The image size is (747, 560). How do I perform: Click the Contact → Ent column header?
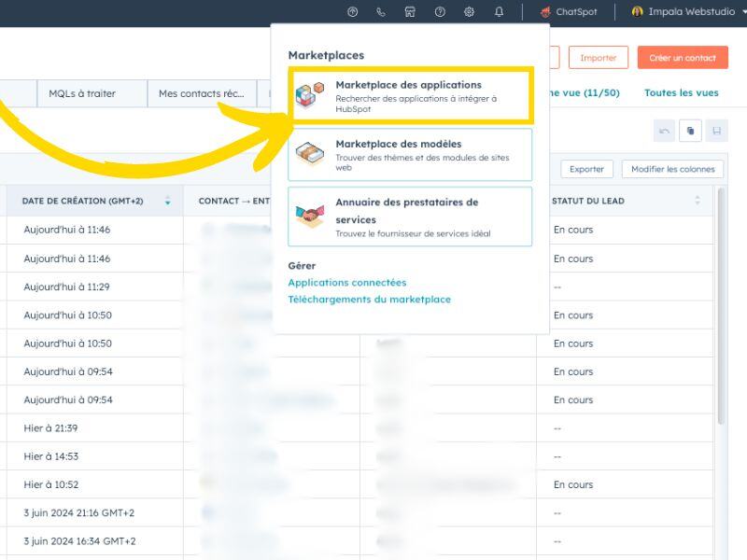234,201
